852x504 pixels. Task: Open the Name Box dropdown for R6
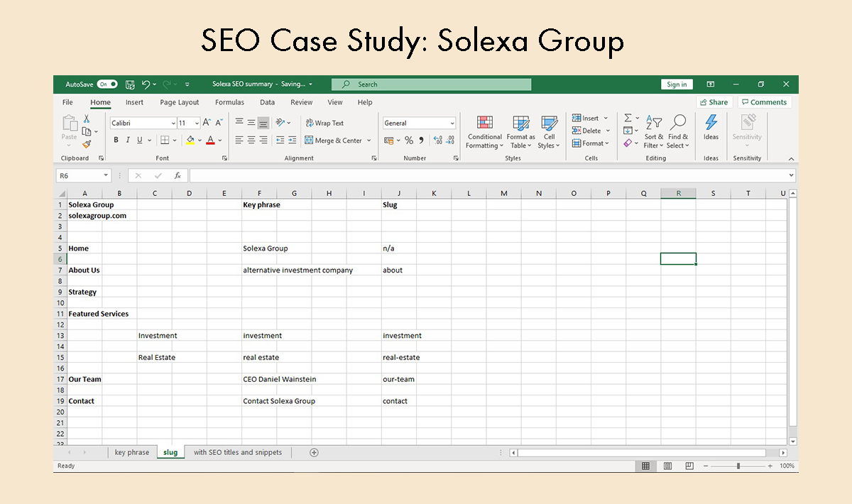(106, 175)
